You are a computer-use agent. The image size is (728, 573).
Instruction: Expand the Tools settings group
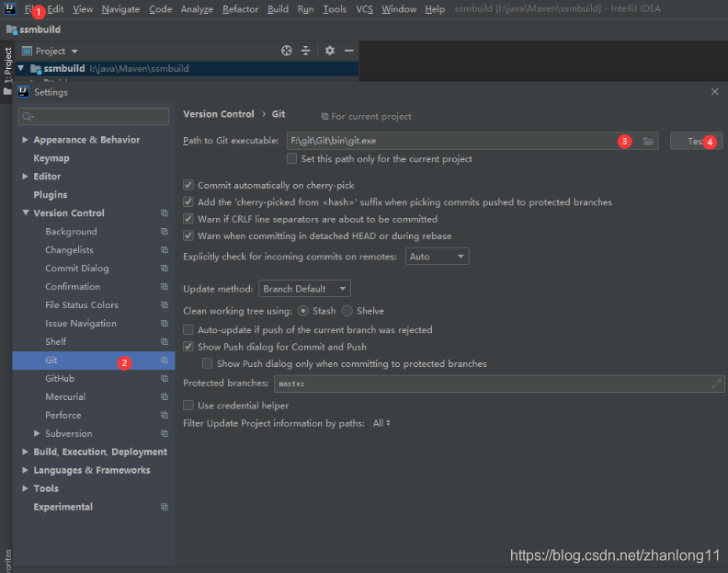25,488
